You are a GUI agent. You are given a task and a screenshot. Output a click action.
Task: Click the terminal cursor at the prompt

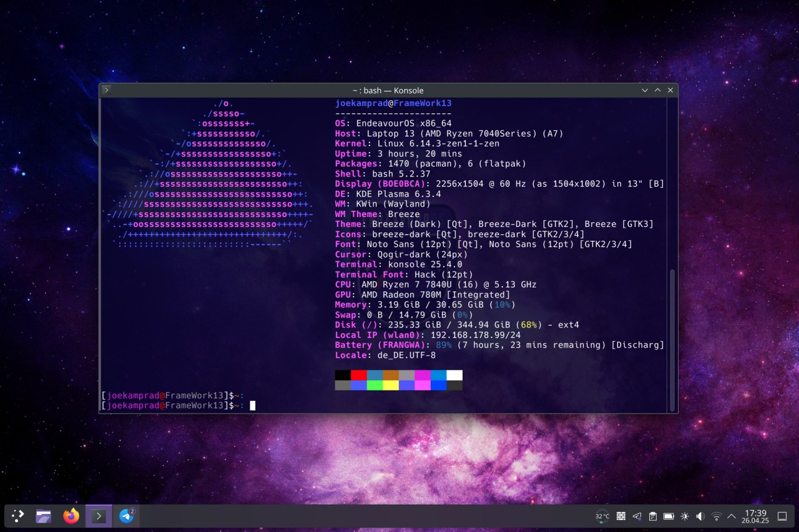coord(253,405)
